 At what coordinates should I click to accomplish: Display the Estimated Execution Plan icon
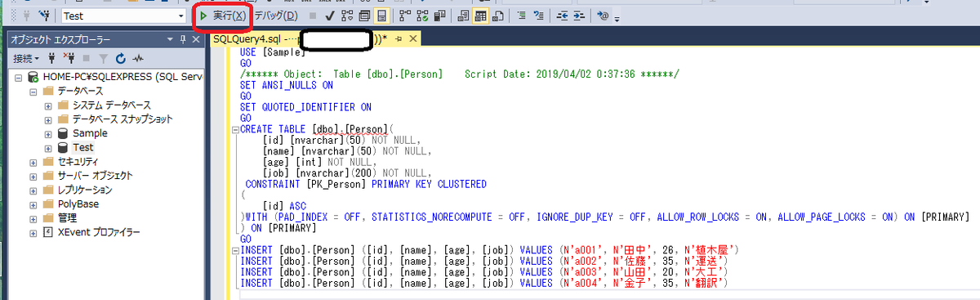347,16
